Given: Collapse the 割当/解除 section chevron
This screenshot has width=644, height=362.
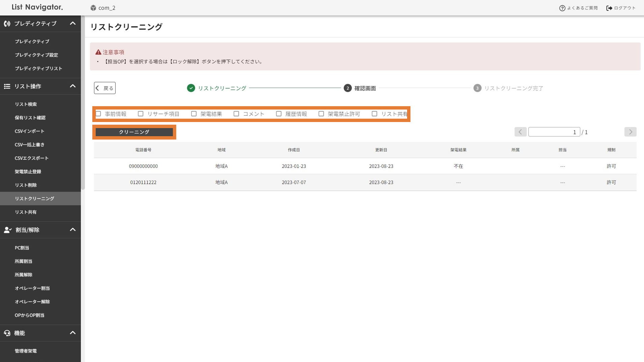Looking at the screenshot, I should point(72,230).
